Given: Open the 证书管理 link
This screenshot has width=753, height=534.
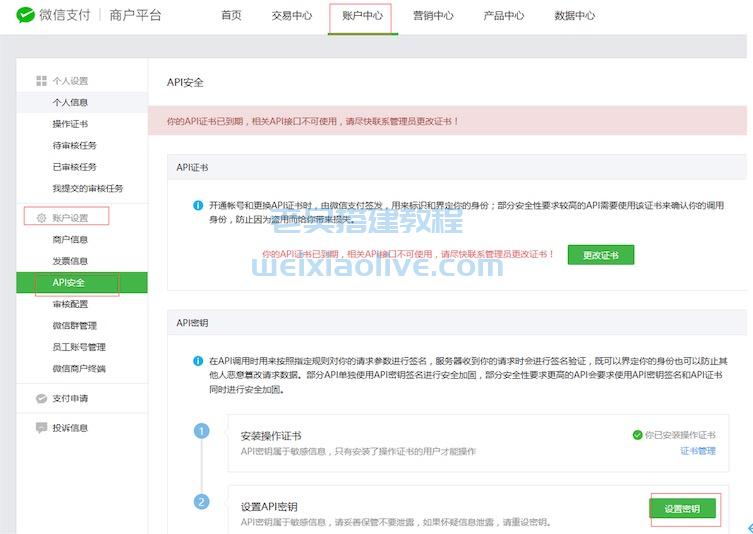Looking at the screenshot, I should point(698,451).
